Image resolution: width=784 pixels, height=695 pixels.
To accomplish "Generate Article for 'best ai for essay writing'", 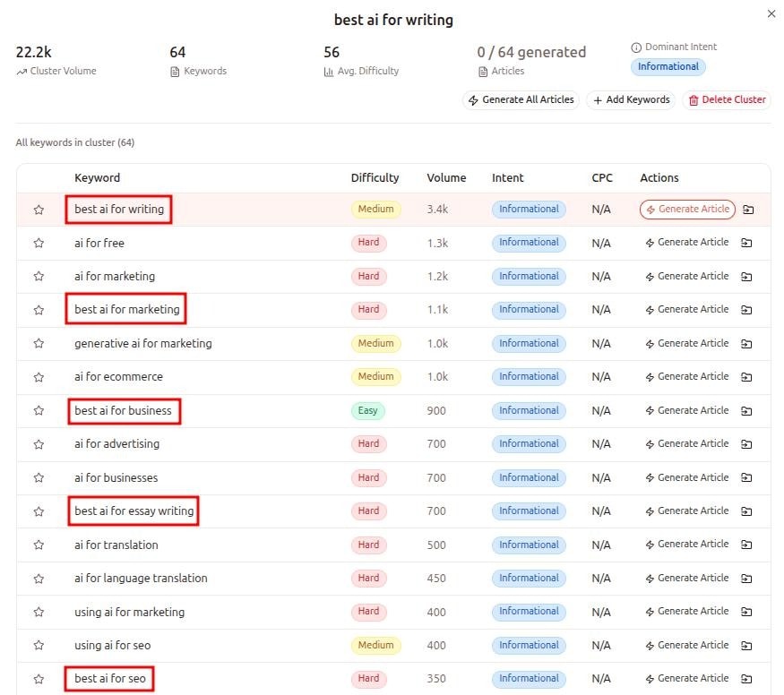I will tap(687, 511).
